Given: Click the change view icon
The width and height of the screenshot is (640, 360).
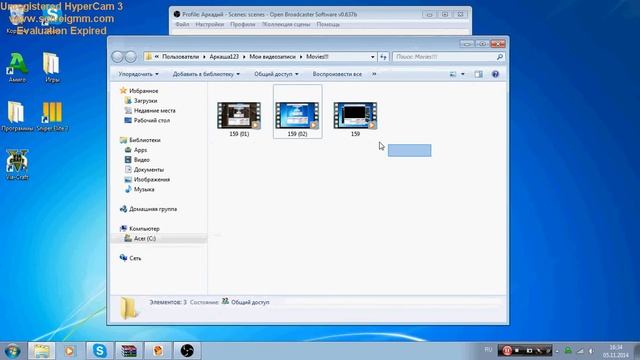Looking at the screenshot, I should coord(453,74).
